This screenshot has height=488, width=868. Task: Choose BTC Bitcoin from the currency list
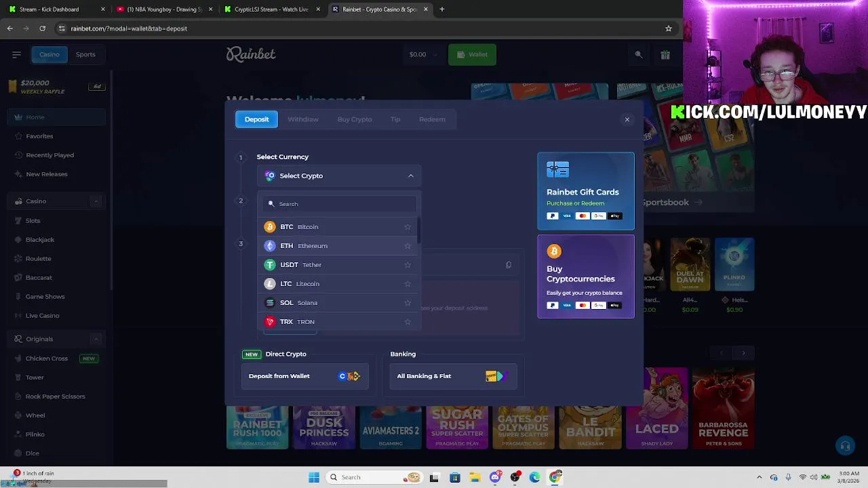coord(338,227)
